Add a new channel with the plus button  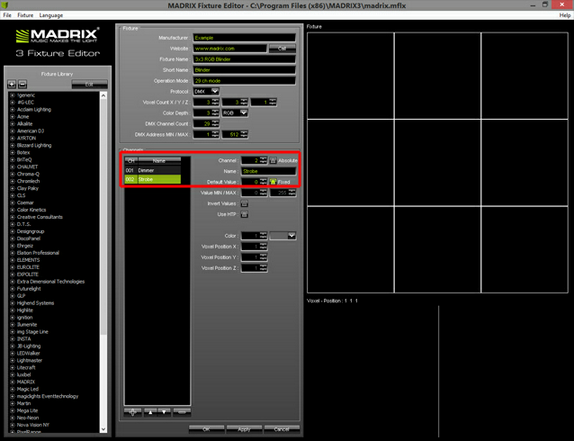point(133,412)
